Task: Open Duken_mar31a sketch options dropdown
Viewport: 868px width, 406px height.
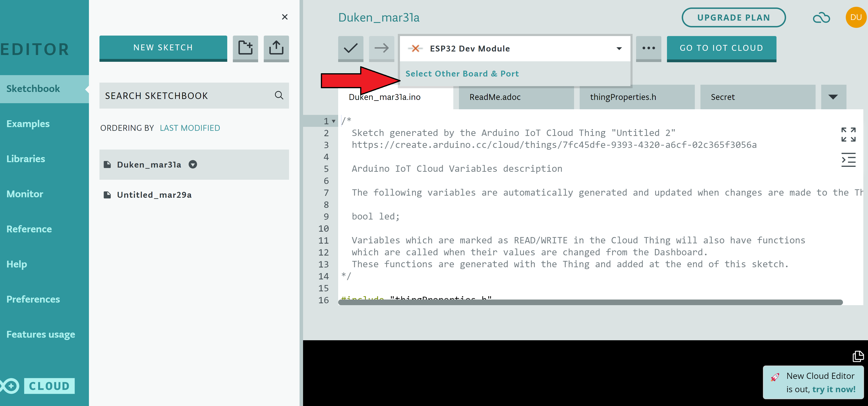Action: pos(193,165)
